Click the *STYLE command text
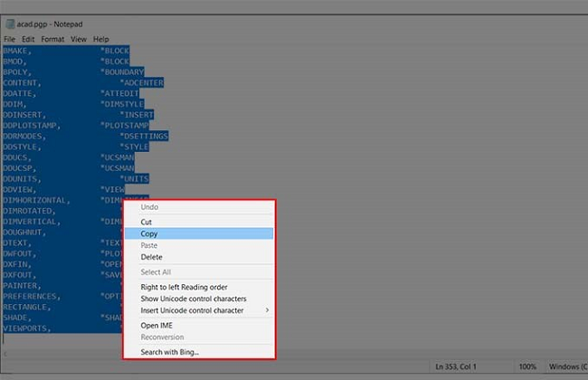The width and height of the screenshot is (588, 380). click(134, 147)
